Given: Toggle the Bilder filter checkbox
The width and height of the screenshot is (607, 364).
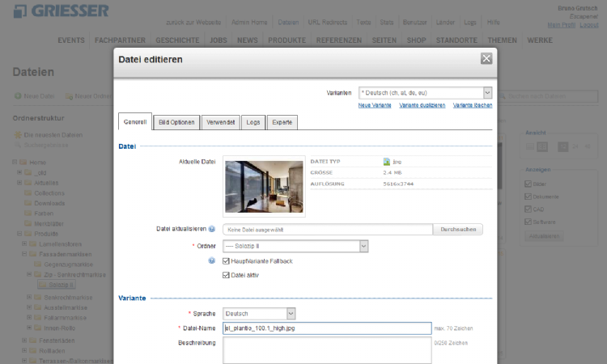Looking at the screenshot, I should tap(528, 184).
